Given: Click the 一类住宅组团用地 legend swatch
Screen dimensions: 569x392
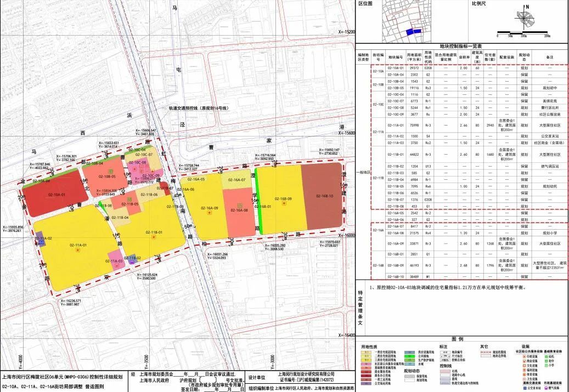Looking at the screenshot, I should click(x=366, y=352).
